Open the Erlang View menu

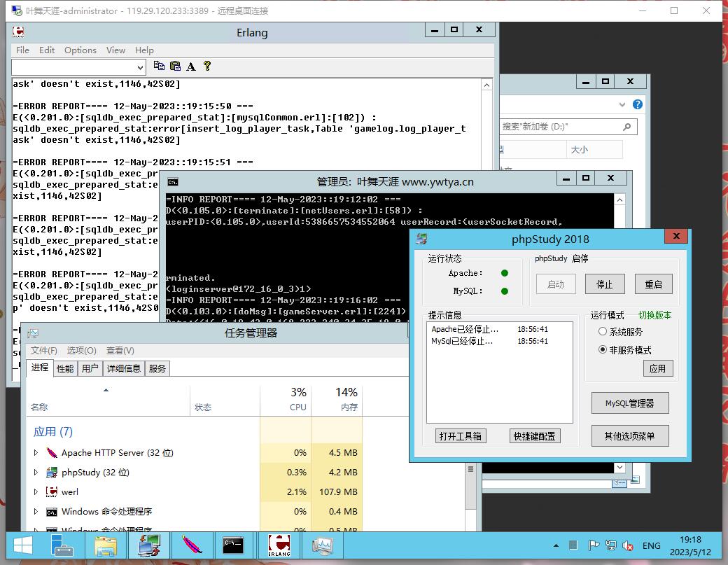[x=115, y=50]
